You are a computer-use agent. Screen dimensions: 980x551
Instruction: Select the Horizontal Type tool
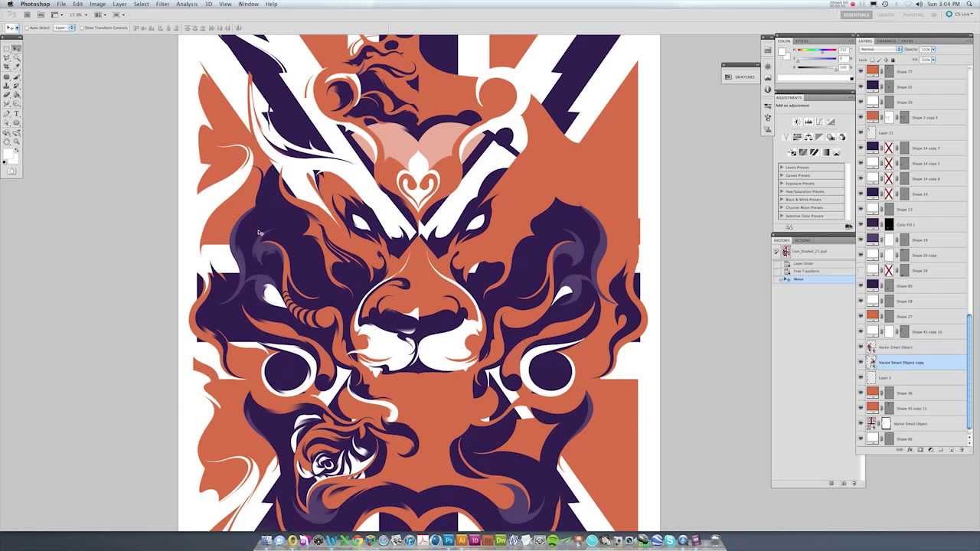[x=16, y=113]
